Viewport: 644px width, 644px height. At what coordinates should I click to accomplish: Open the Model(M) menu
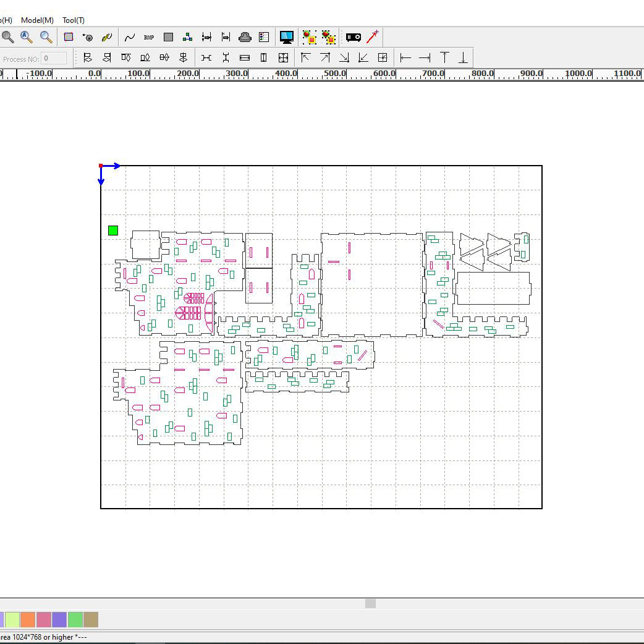pos(36,20)
